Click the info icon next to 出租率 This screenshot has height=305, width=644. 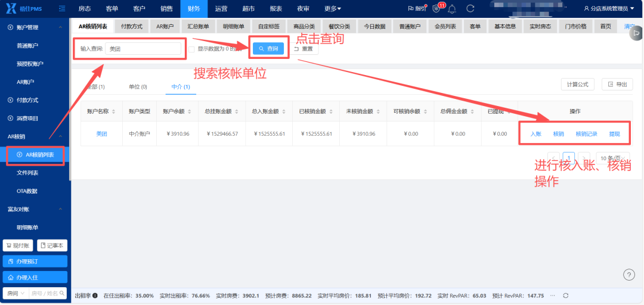(x=95, y=295)
